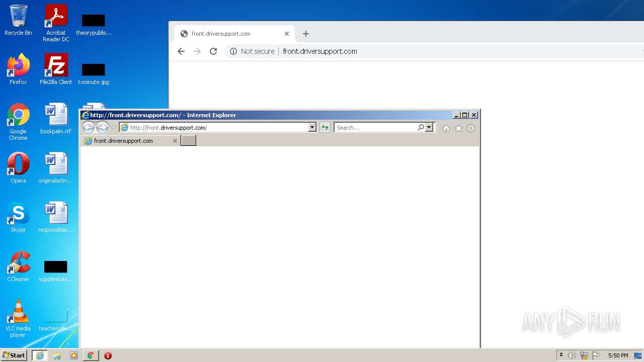Select FileZilla Client desktop icon

pos(56,69)
